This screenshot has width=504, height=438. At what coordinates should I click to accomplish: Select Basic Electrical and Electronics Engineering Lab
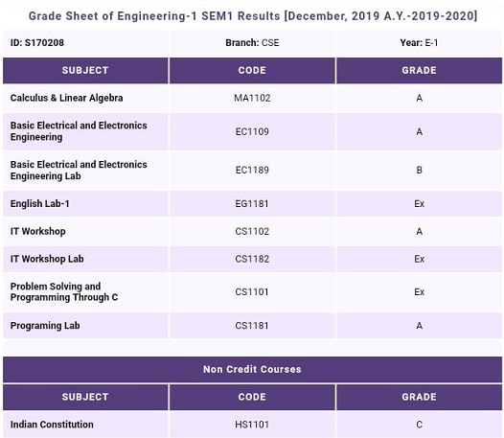click(79, 170)
